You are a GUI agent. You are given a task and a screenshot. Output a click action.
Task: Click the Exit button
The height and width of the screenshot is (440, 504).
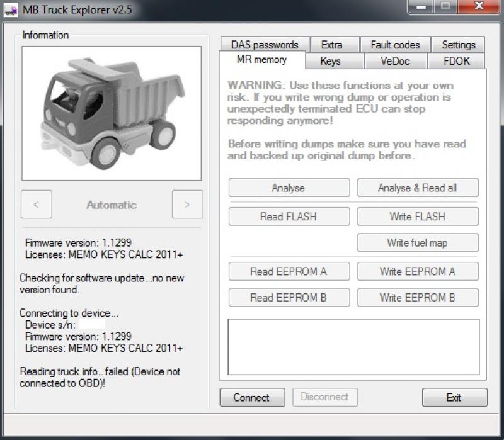454,397
